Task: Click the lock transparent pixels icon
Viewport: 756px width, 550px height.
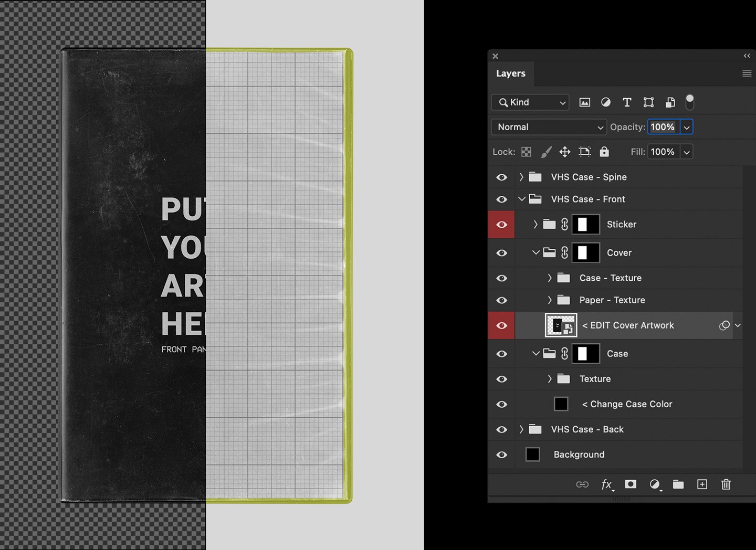Action: click(527, 152)
